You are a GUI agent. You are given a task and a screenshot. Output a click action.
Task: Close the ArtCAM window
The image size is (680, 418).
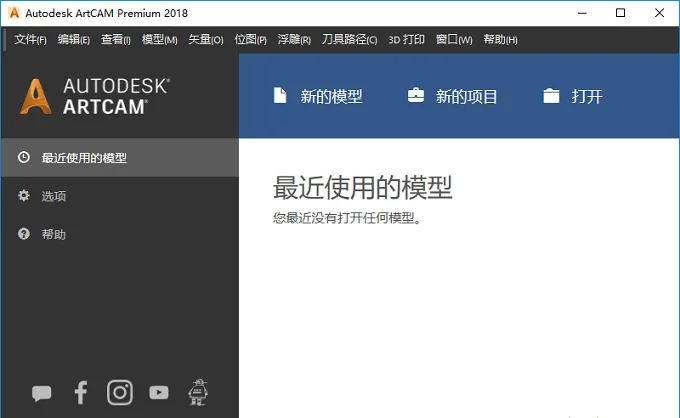point(659,13)
